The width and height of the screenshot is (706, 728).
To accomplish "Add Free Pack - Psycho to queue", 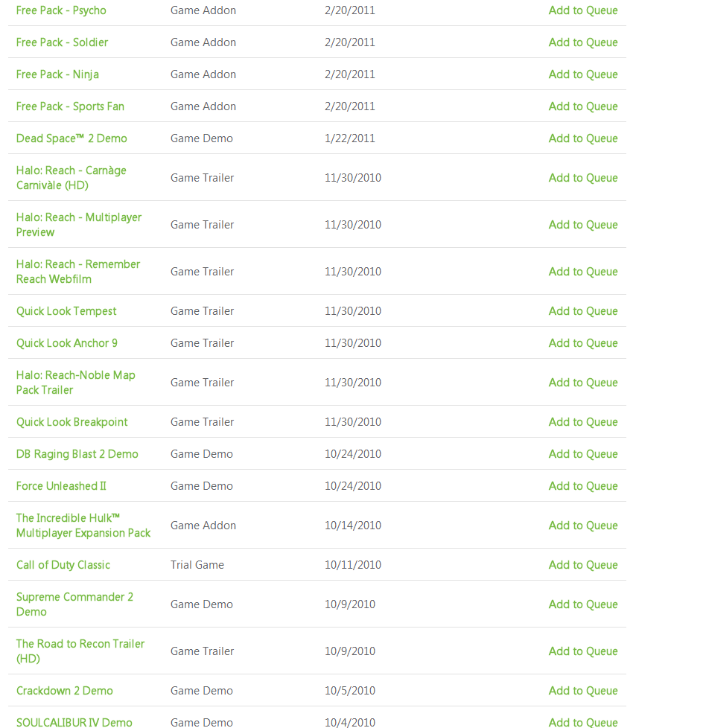I will [x=583, y=10].
